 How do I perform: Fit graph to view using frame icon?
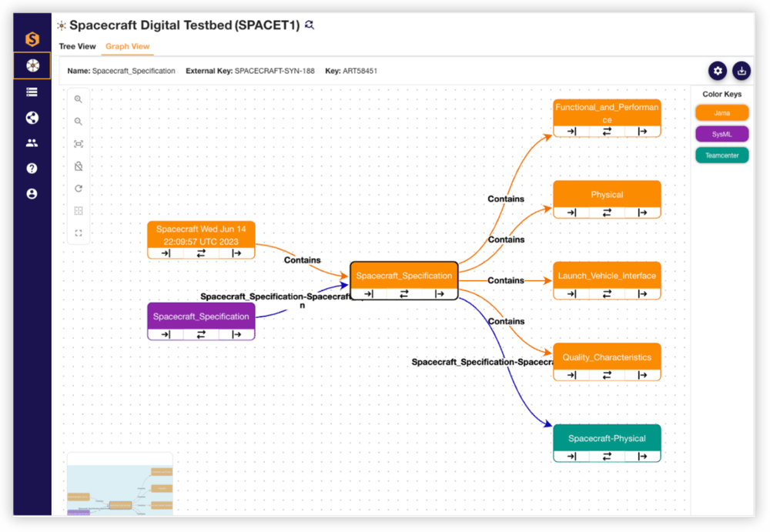79,144
